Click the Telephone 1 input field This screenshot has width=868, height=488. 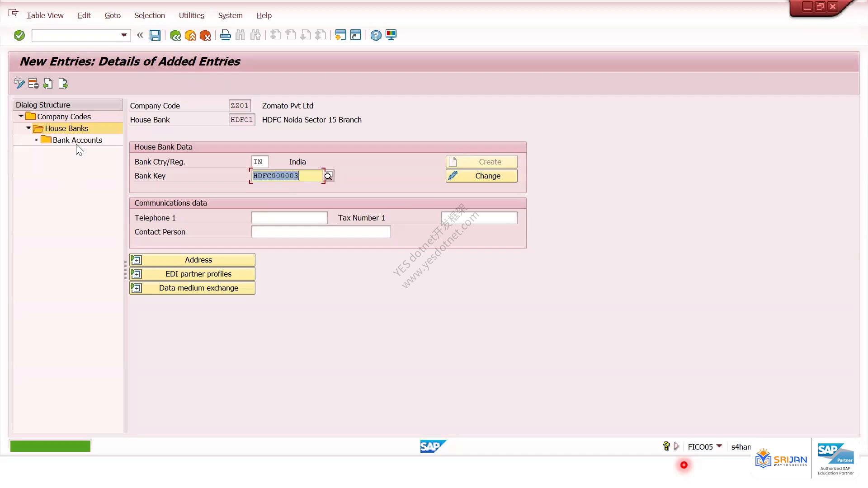(289, 218)
